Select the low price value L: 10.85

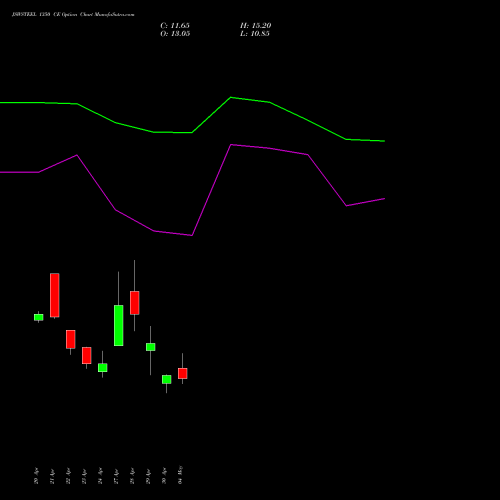255,34
